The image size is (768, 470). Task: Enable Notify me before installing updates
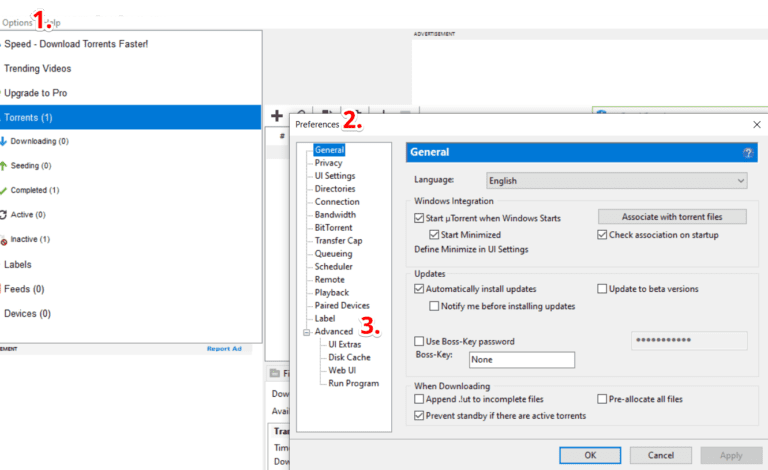tap(434, 306)
